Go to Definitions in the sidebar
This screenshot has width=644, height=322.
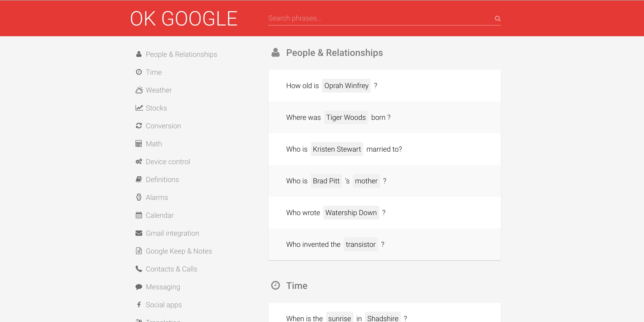click(x=162, y=180)
